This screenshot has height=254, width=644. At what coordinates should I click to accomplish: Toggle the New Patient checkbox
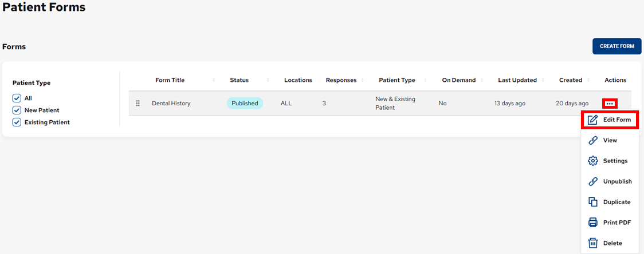pos(17,110)
